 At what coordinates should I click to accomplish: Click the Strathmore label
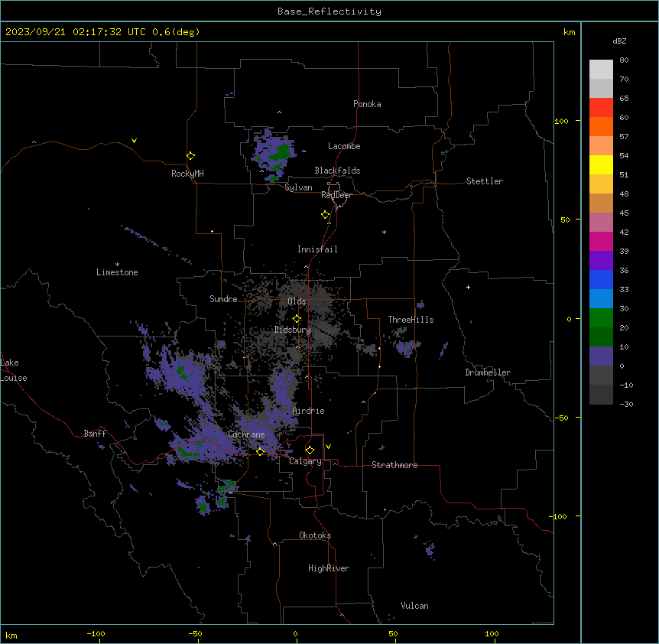click(x=394, y=465)
